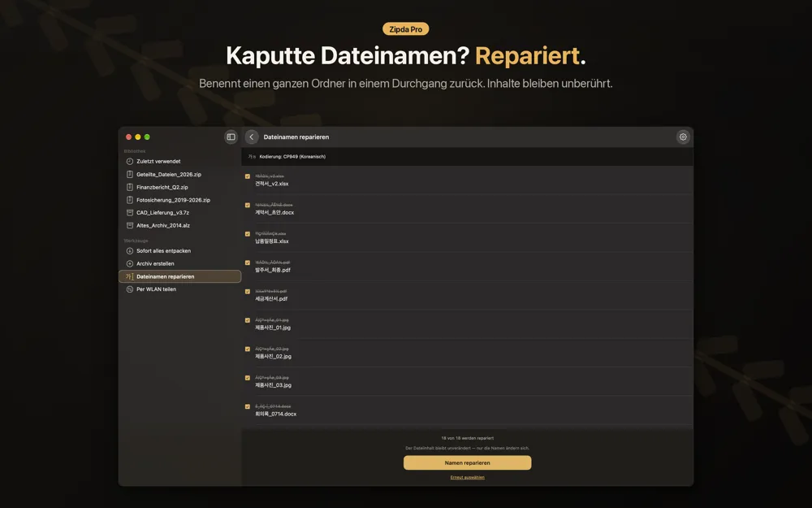Viewport: 812px width, 508px height.
Task: Click the Korean character icon for Dateinamen reparieren
Action: 130,276
